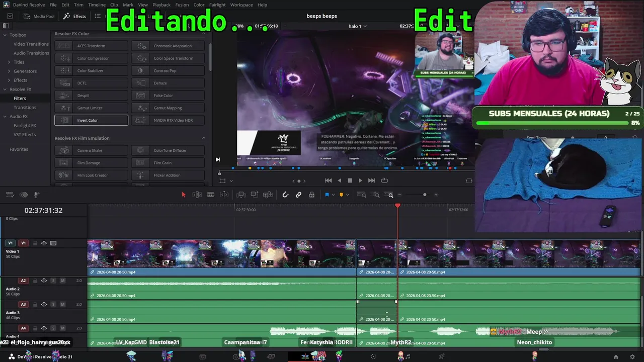Click the Overwrite Clip icon
This screenshot has width=644, height=362.
(x=255, y=195)
